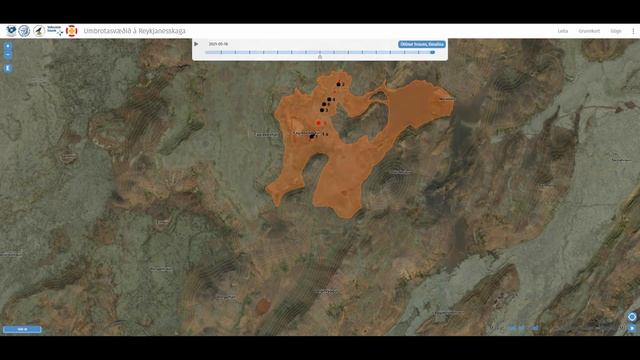
Task: Click the date text in timeline panel
Action: [x=218, y=44]
